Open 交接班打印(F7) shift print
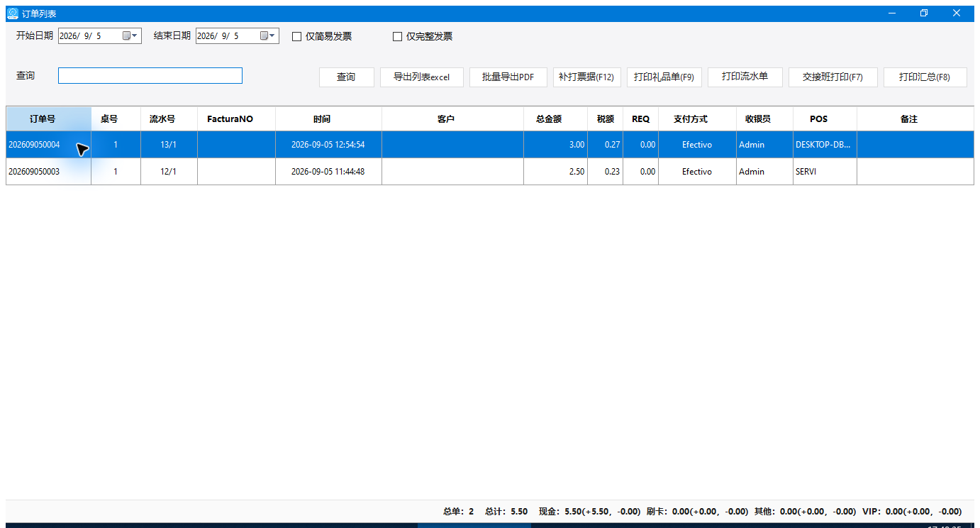The width and height of the screenshot is (980, 528). coord(833,77)
